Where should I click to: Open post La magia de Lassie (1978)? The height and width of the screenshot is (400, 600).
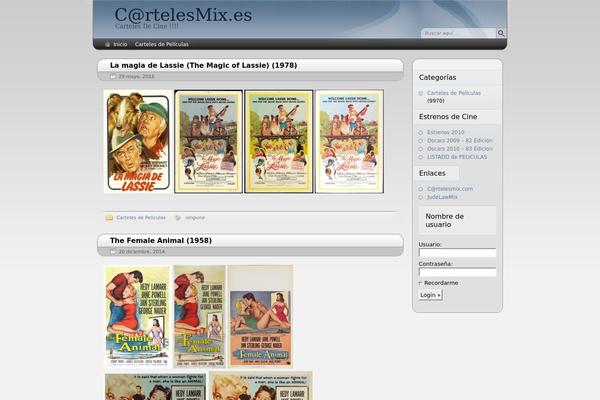pos(204,65)
